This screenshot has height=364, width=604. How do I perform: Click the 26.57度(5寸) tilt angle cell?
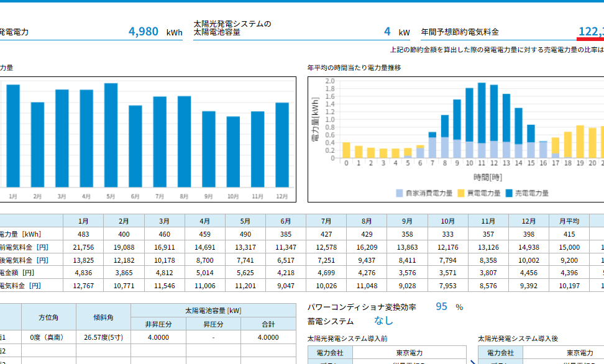tap(103, 337)
